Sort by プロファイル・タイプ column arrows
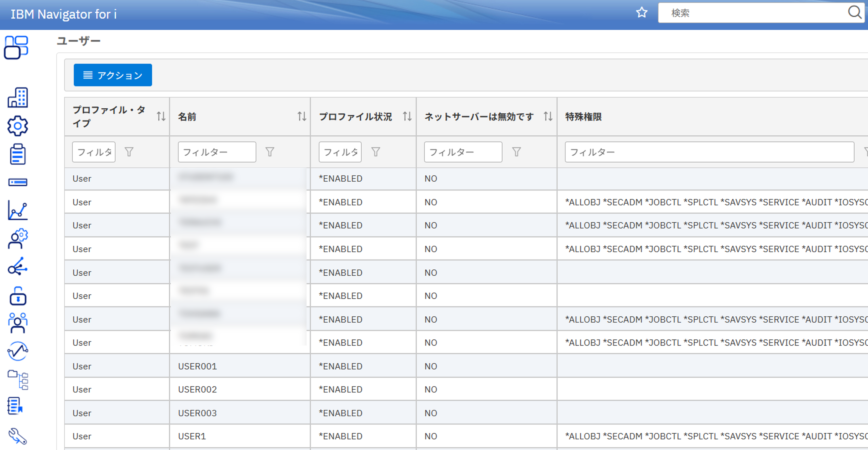The height and width of the screenshot is (450, 868). click(x=161, y=117)
